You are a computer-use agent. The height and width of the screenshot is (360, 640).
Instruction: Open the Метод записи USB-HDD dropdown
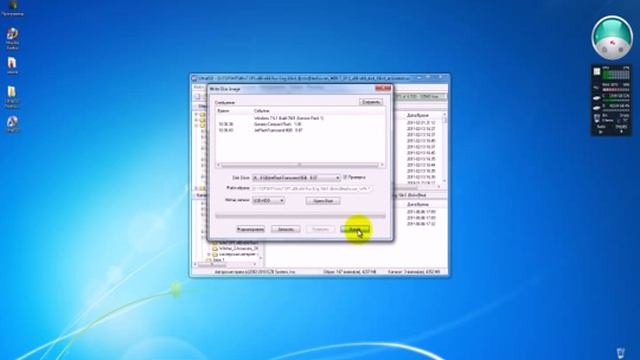pos(268,200)
